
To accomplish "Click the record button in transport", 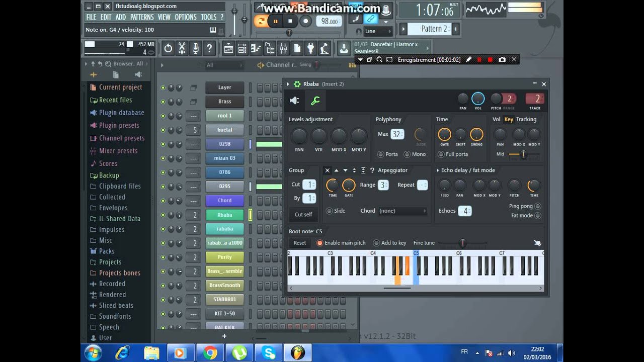I will pyautogui.click(x=305, y=21).
